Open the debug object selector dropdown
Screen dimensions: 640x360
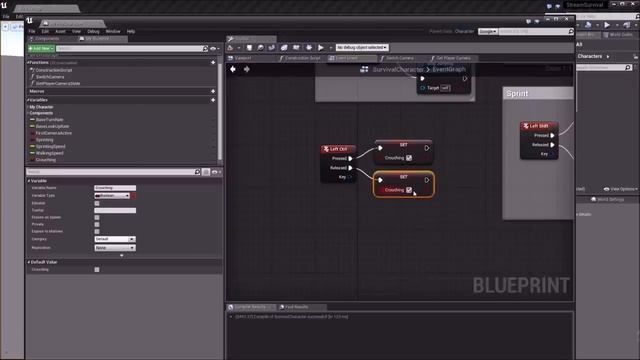pos(362,48)
